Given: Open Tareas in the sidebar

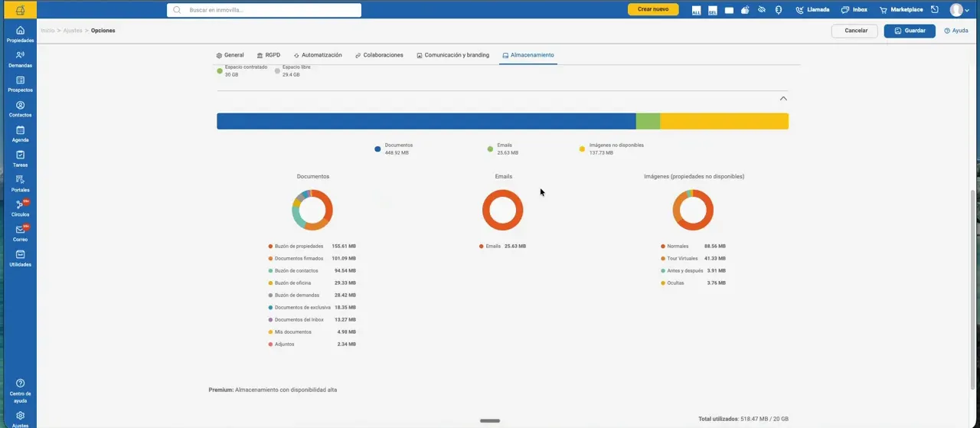Looking at the screenshot, I should coord(20,158).
